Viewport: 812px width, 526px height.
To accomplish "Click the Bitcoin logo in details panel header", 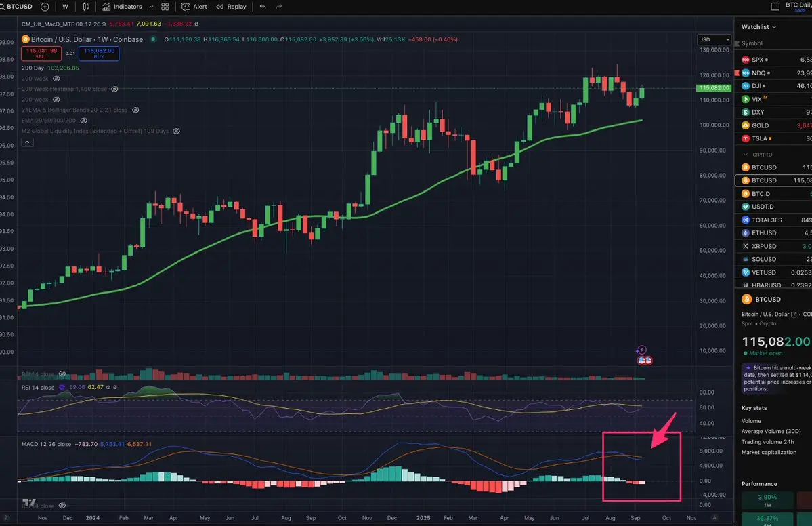I will [747, 300].
